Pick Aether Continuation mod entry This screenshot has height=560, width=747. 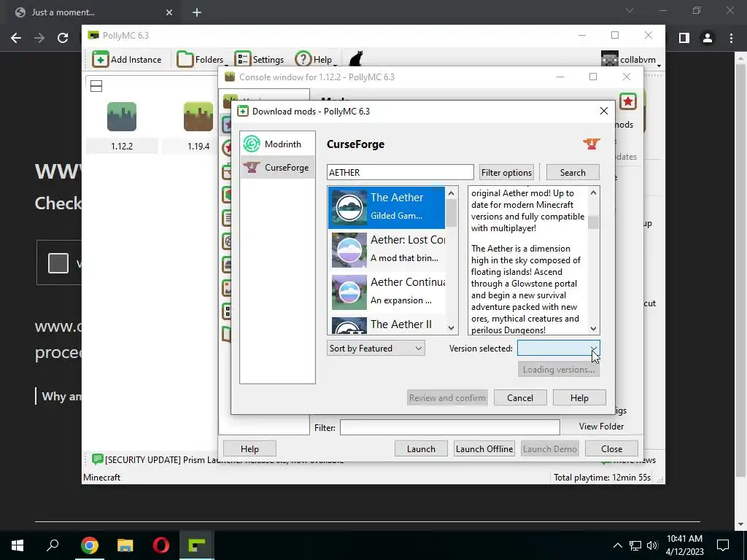point(387,292)
